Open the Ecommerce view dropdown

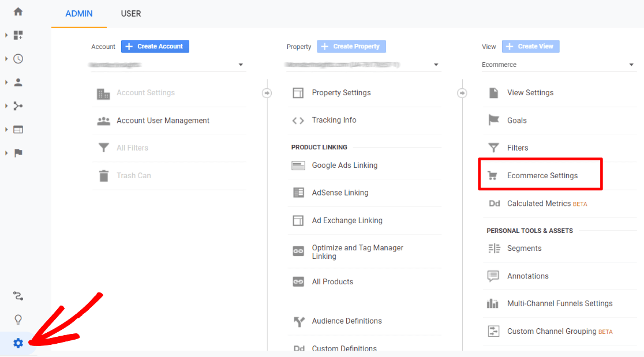point(559,65)
